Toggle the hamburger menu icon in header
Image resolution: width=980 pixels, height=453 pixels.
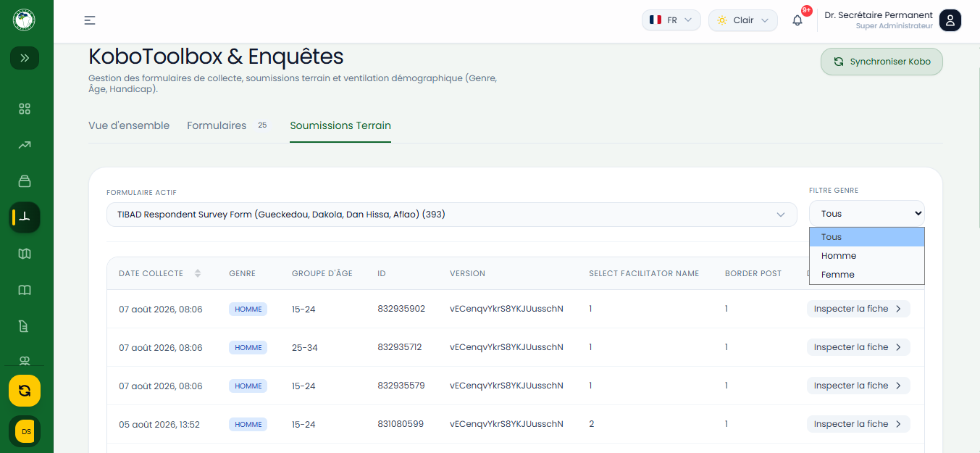click(90, 20)
